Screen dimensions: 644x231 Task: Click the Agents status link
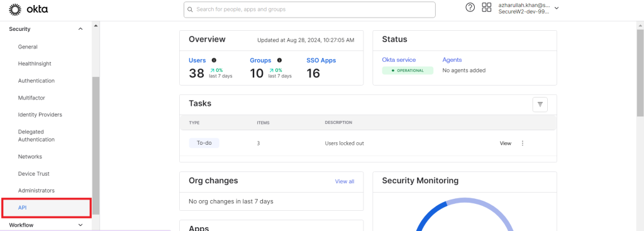click(x=452, y=60)
